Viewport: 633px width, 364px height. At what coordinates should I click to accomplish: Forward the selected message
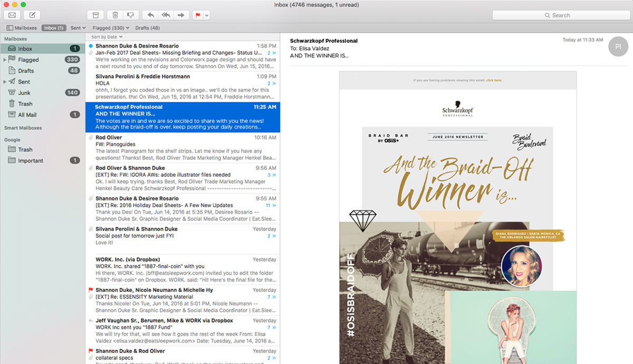coord(181,15)
